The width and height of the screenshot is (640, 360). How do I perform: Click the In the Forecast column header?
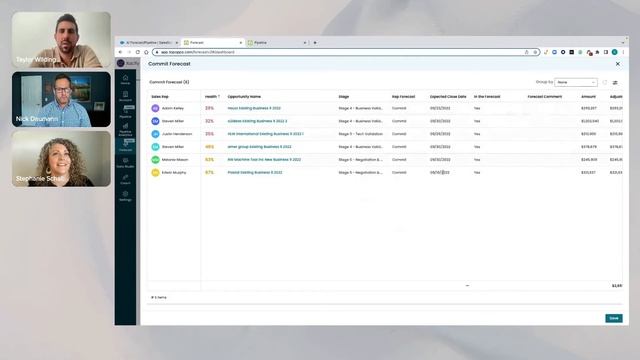coord(487,97)
